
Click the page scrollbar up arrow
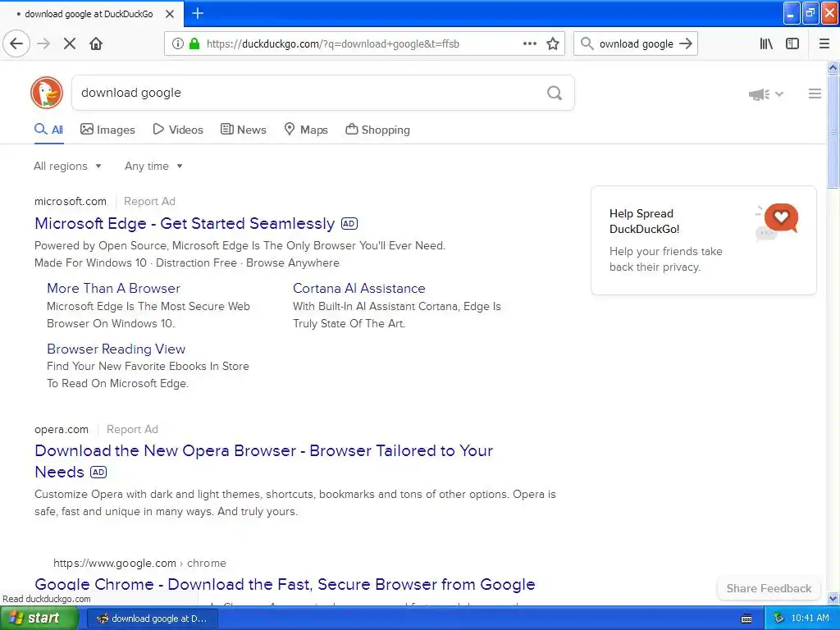point(833,67)
